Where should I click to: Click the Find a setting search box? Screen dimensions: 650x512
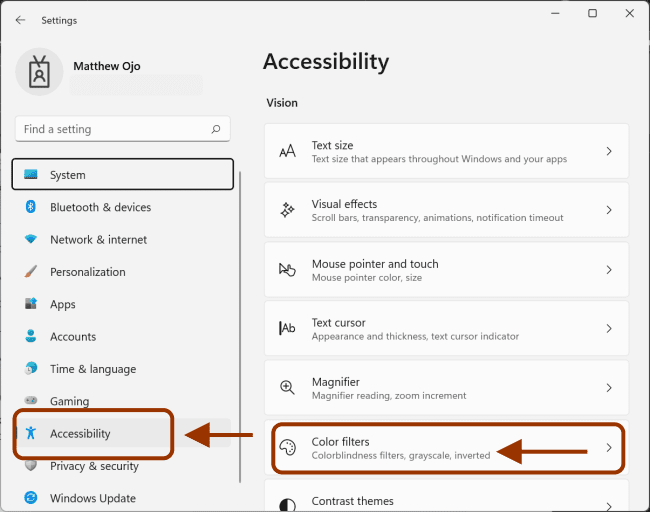pyautogui.click(x=123, y=129)
